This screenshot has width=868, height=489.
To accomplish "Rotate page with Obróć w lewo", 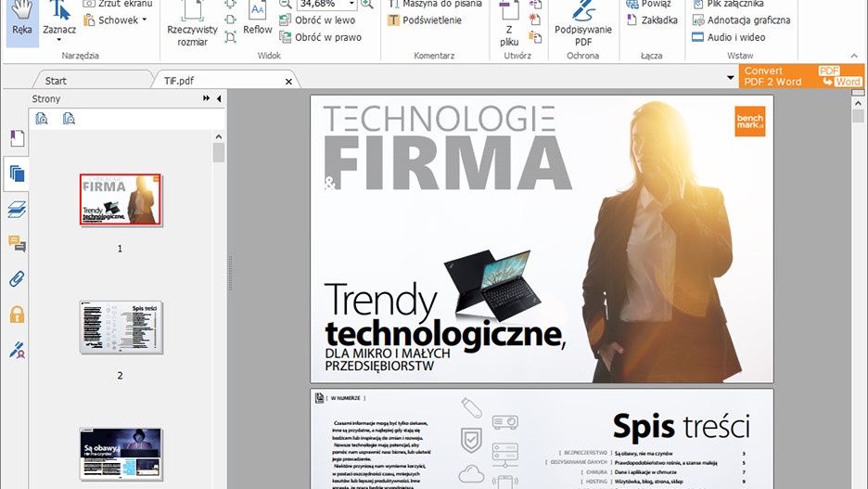I will coord(318,19).
